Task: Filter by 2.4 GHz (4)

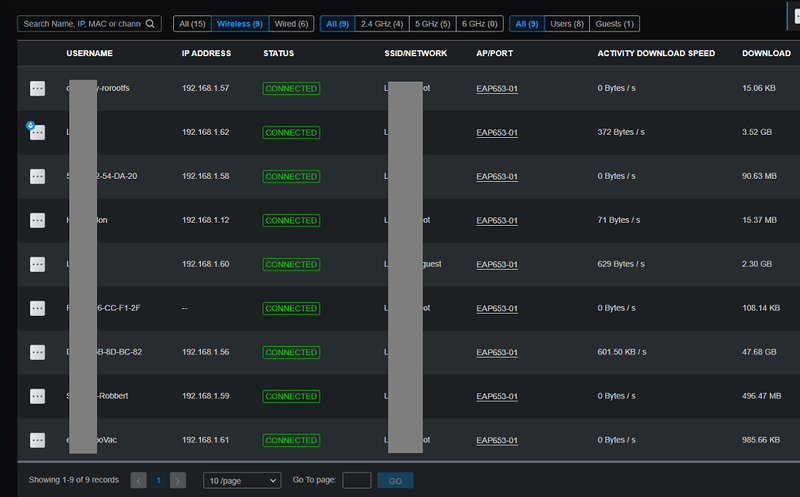Action: pos(382,23)
